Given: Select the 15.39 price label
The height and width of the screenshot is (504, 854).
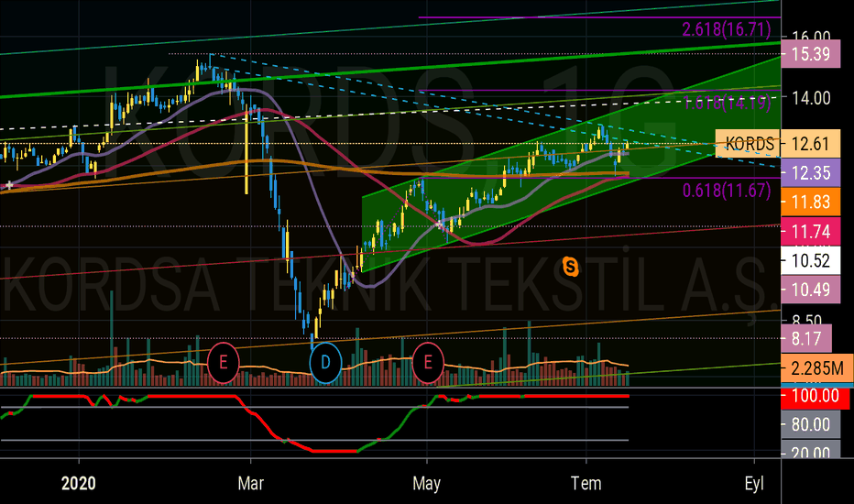Looking at the screenshot, I should tap(810, 54).
